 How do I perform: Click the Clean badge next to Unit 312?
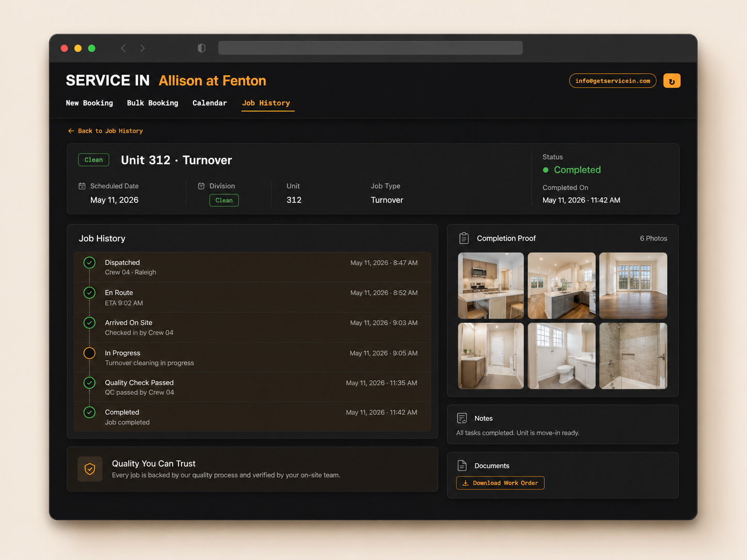(93, 160)
